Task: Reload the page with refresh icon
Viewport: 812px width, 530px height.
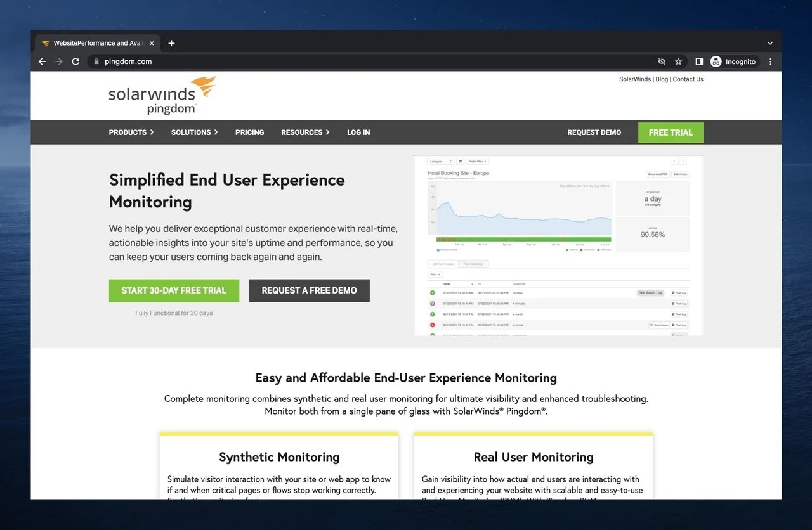Action: [x=75, y=61]
